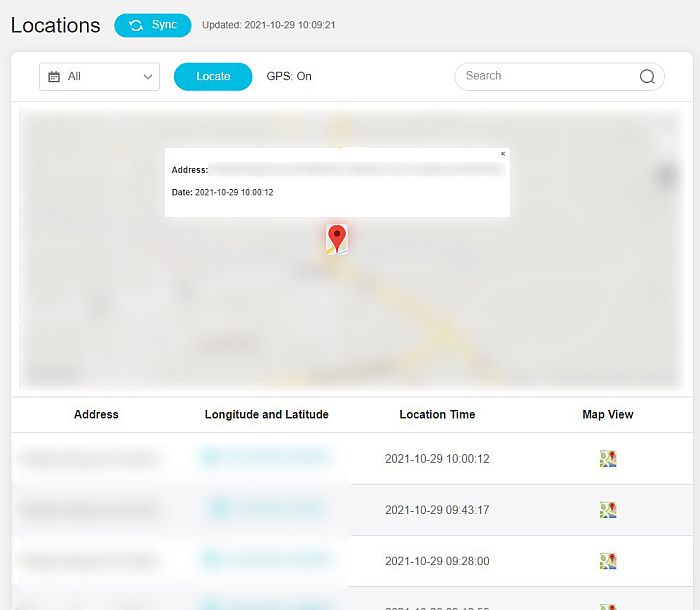This screenshot has height=610, width=700.
Task: Click the coordinates link for 09:43:17 row
Action: point(267,508)
